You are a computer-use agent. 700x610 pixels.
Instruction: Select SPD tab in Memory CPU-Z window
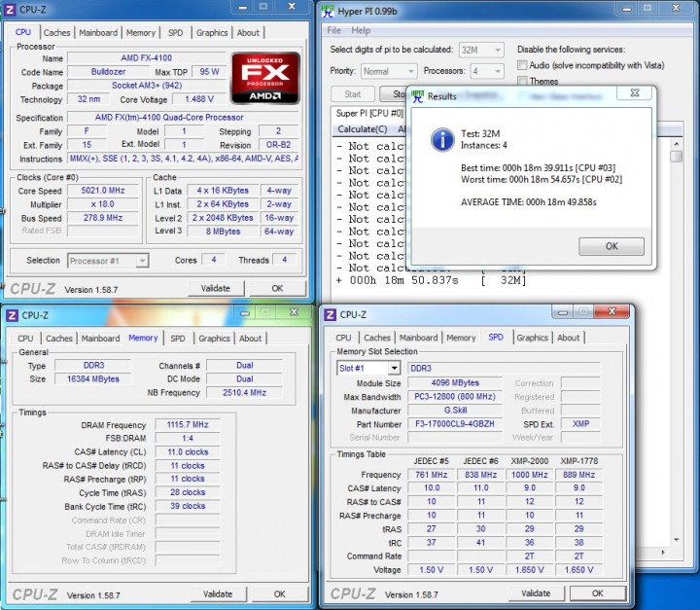[x=178, y=339]
